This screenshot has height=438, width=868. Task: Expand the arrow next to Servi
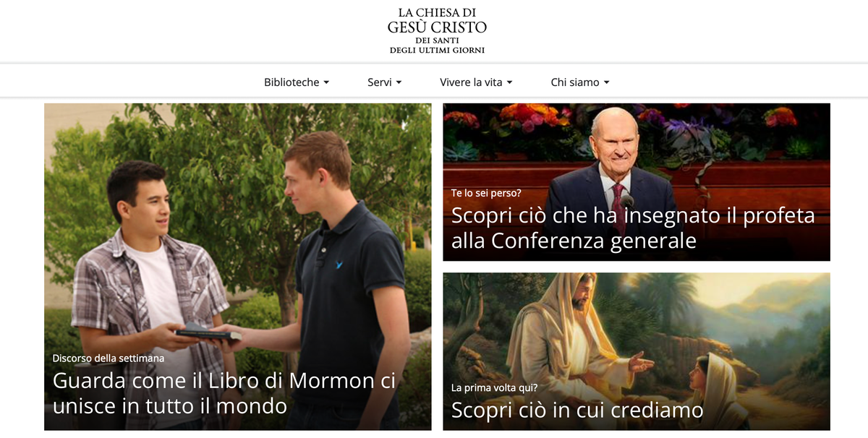tap(399, 83)
